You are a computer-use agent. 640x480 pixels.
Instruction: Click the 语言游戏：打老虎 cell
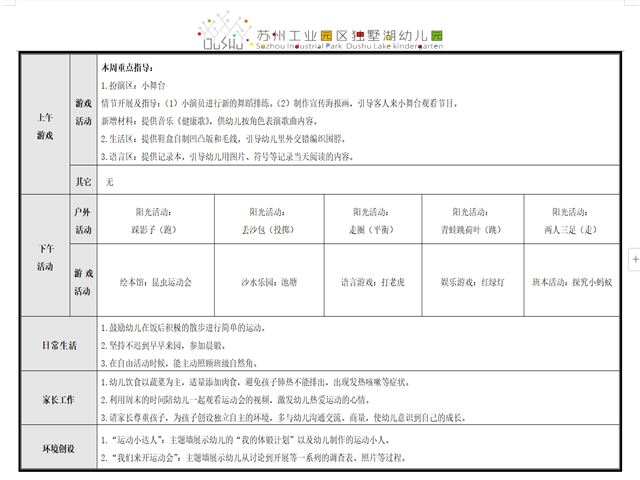click(x=372, y=283)
